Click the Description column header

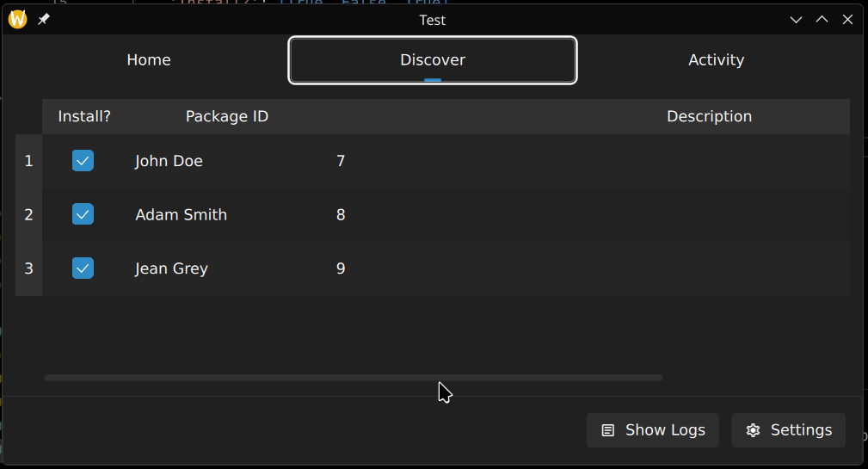pyautogui.click(x=709, y=116)
